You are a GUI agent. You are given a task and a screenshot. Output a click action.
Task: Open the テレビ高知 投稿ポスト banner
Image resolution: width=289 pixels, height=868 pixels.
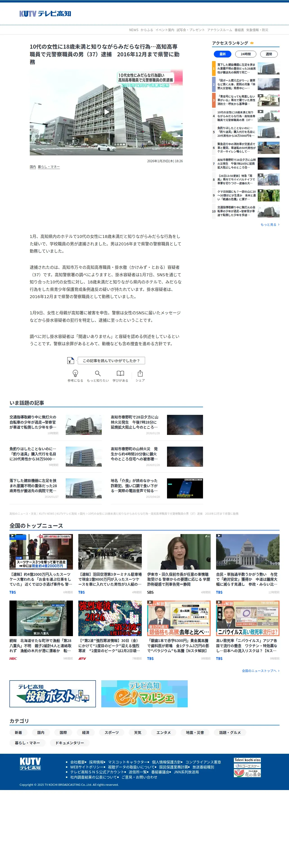[52, 693]
